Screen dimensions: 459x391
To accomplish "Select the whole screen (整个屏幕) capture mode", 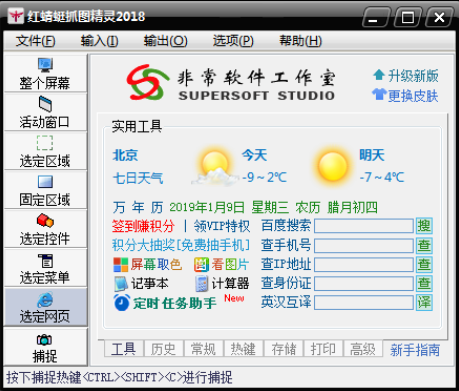I will 45,74.
